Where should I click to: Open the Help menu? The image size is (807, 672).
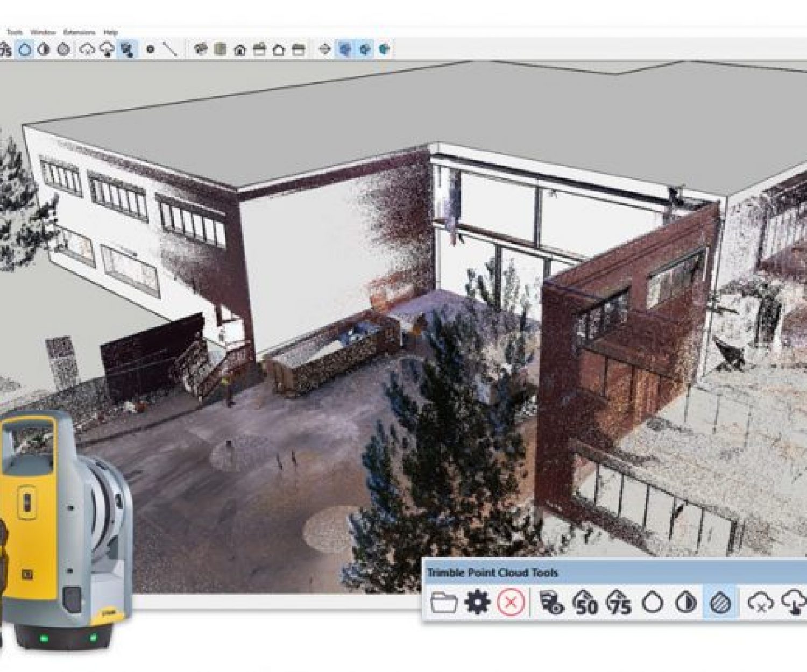[110, 33]
